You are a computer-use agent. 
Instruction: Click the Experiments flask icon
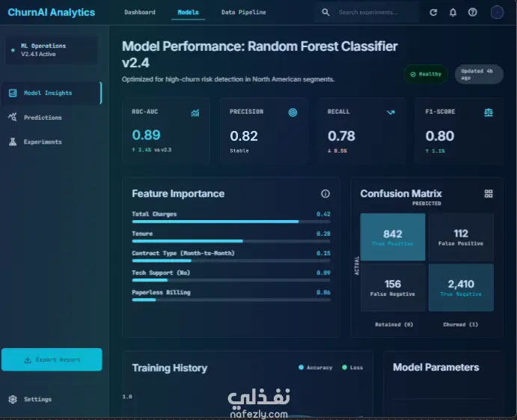pyautogui.click(x=13, y=141)
